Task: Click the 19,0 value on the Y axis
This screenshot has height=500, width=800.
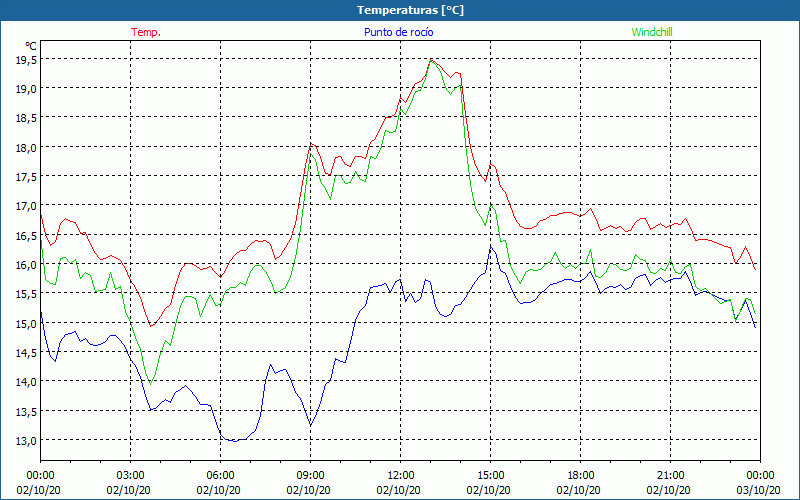Action: [x=26, y=89]
